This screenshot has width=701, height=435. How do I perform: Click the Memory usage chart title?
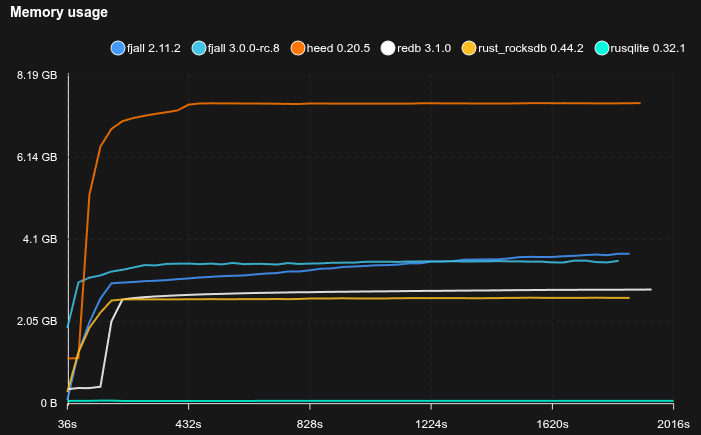(x=59, y=12)
